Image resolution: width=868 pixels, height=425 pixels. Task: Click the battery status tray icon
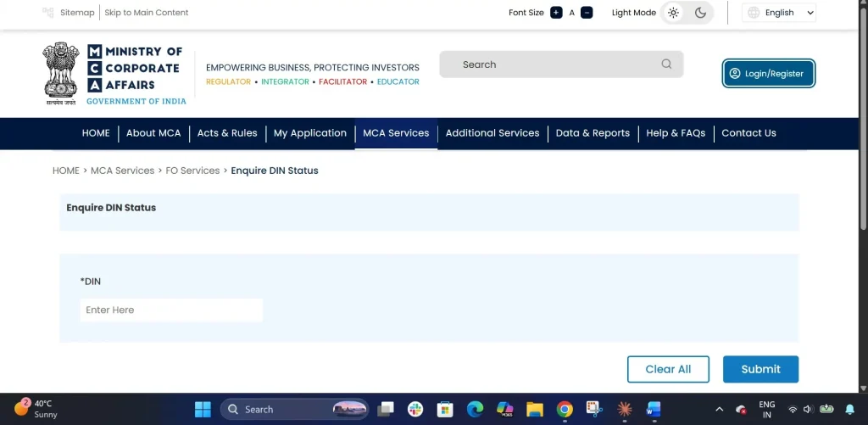pyautogui.click(x=826, y=409)
